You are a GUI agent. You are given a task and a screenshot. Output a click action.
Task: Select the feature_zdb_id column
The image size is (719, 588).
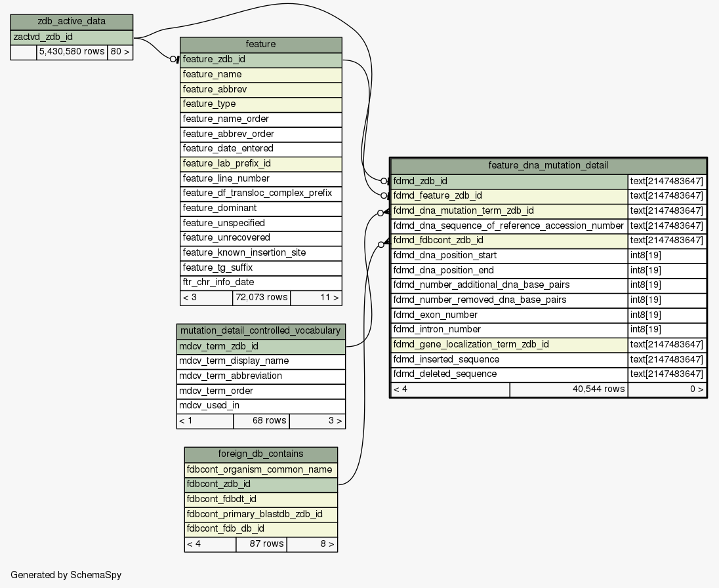pos(261,60)
